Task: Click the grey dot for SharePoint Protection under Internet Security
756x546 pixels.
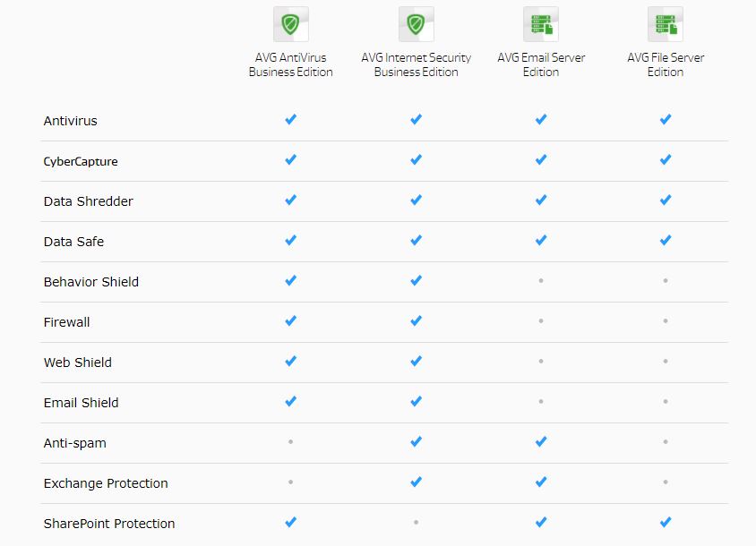Action: (x=417, y=523)
